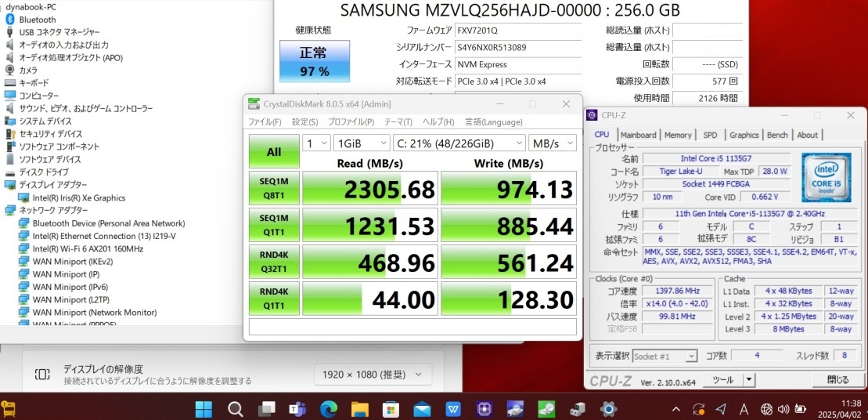This screenshot has width=868, height=420.
Task: Open the MB/s unit dropdown
Action: pyautogui.click(x=552, y=143)
